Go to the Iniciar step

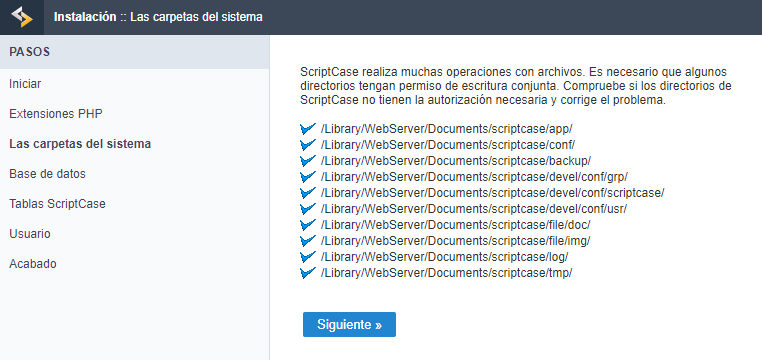pos(25,84)
